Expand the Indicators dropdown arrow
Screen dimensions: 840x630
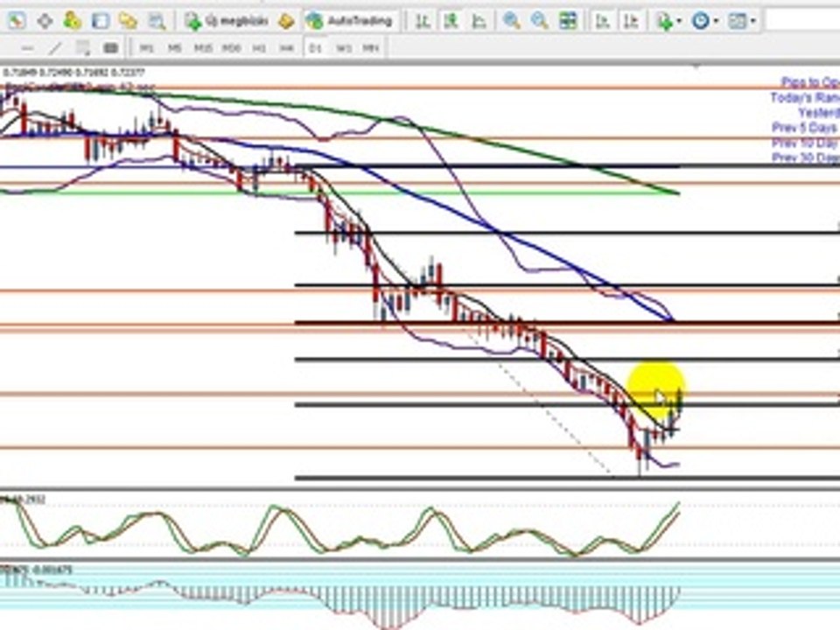(x=679, y=21)
